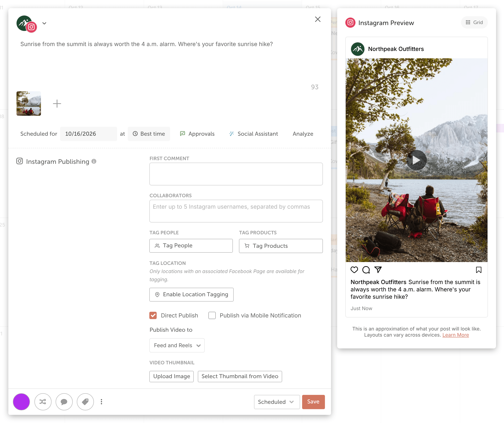Select the attached lake photo thumbnail
The image size is (504, 423).
[x=29, y=104]
